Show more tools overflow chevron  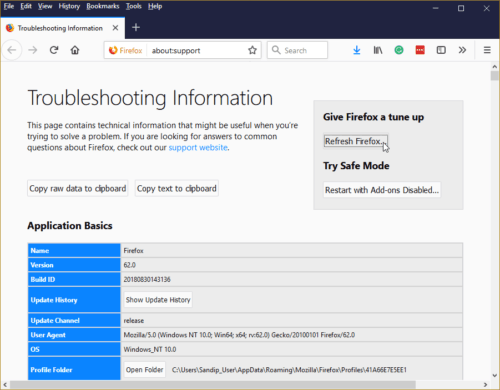(x=462, y=50)
